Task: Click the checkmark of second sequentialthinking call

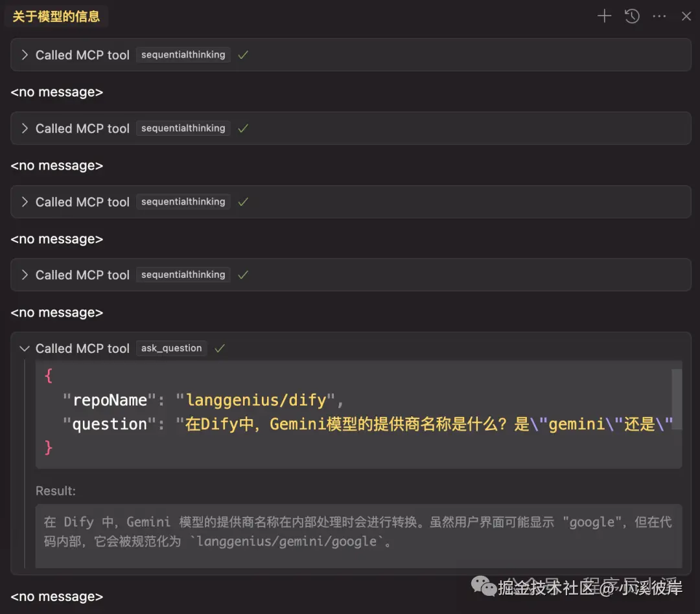Action: pos(243,128)
